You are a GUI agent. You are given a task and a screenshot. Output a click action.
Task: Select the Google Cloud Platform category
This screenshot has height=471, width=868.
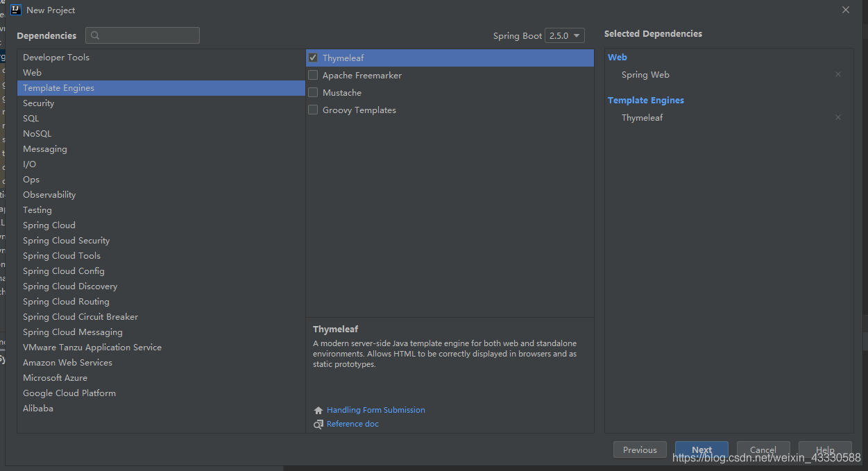[x=161, y=393]
